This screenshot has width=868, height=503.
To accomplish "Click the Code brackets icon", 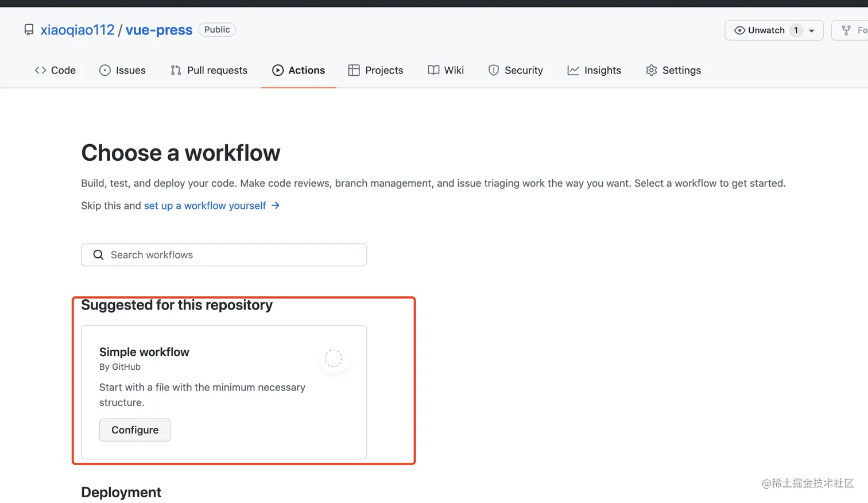I will pos(40,70).
